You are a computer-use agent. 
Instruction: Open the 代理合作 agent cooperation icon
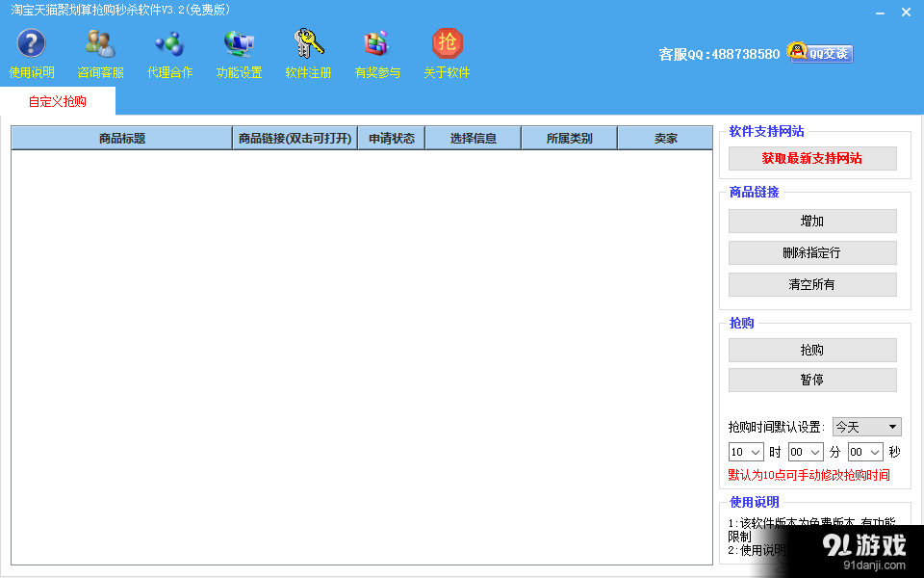point(169,43)
